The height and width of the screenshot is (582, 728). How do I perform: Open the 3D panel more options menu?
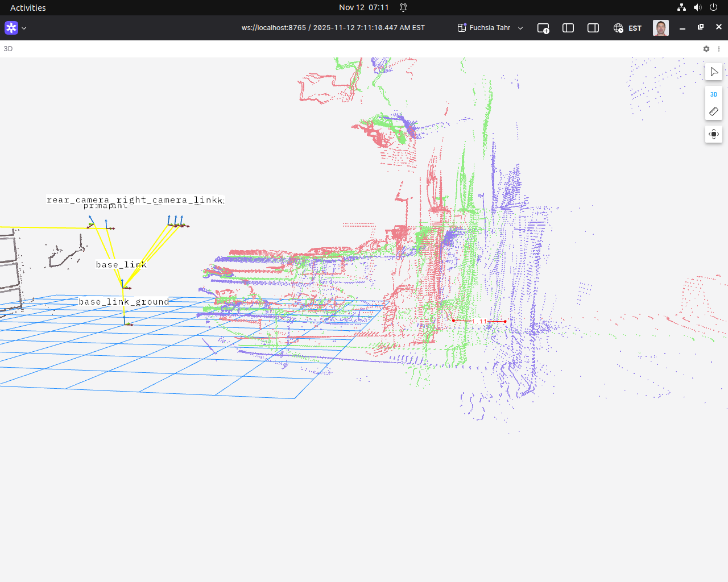tap(719, 49)
